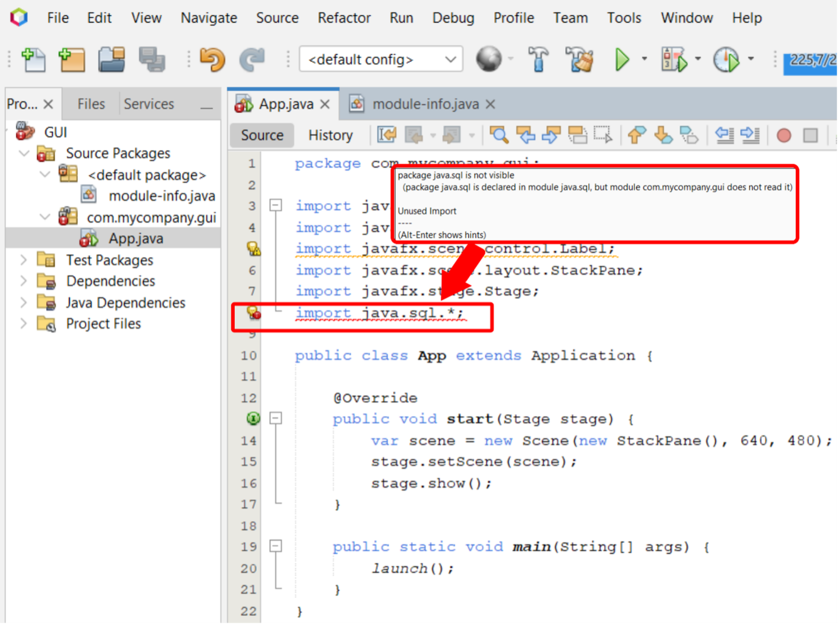Clean and Build the project
The width and height of the screenshot is (840, 625).
point(578,60)
